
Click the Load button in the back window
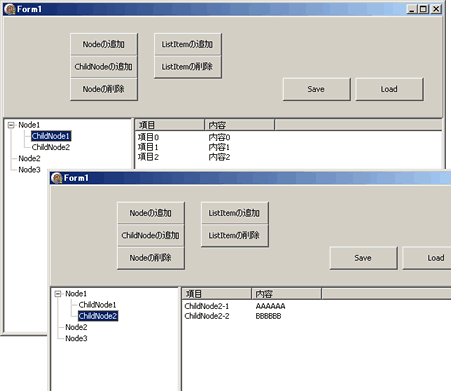389,89
